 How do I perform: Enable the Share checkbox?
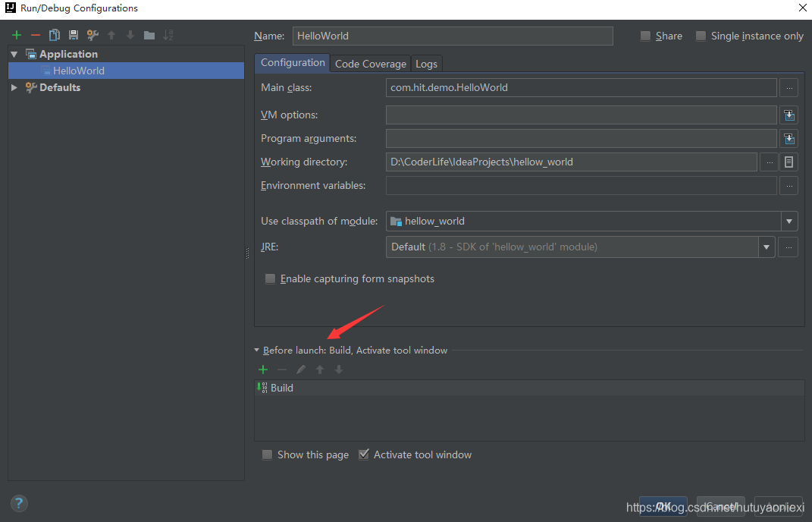coord(645,36)
